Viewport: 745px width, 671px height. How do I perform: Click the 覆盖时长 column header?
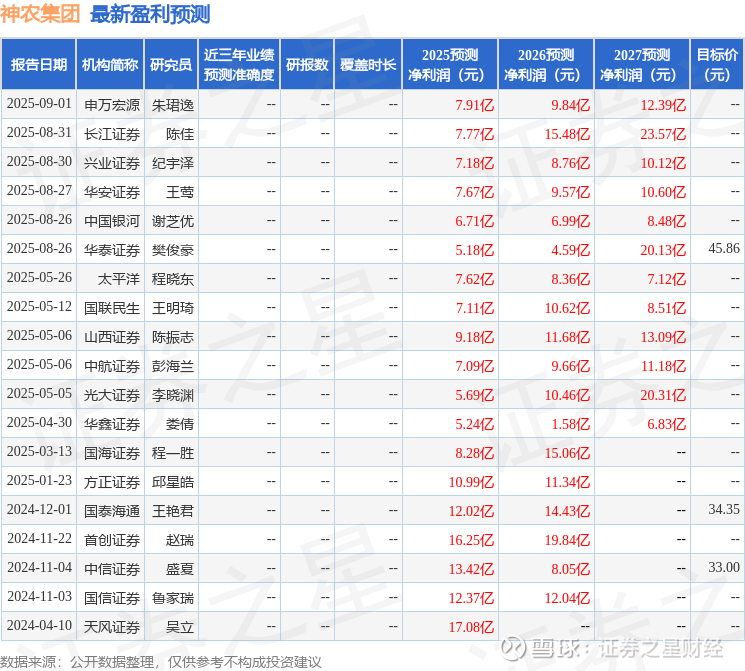368,65
